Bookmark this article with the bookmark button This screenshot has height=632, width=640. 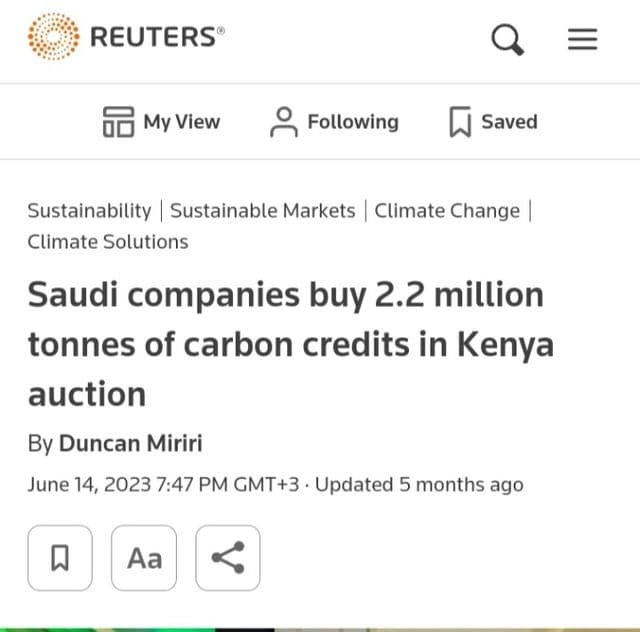[x=60, y=558]
